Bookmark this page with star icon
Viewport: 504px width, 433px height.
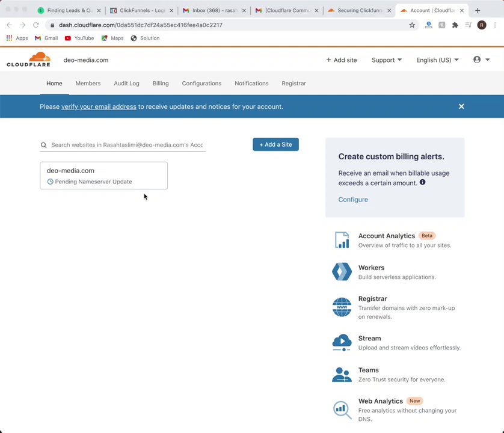click(x=412, y=25)
